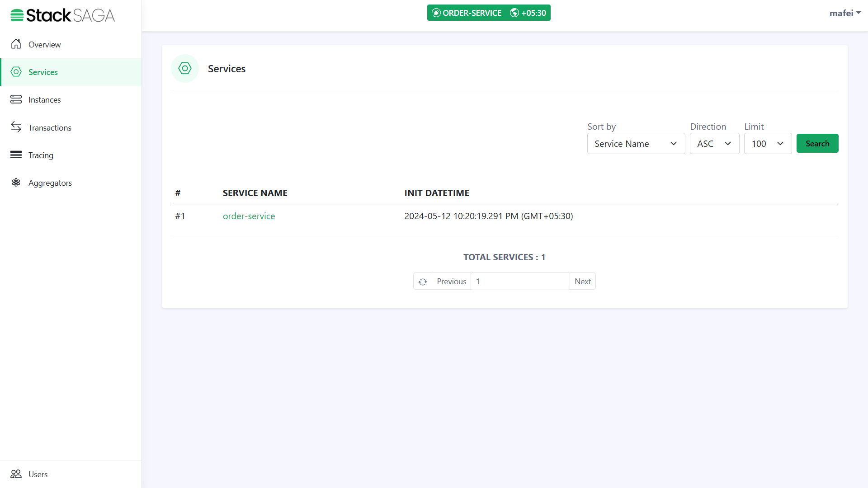
Task: Click the Overview home icon
Action: pyautogui.click(x=16, y=44)
